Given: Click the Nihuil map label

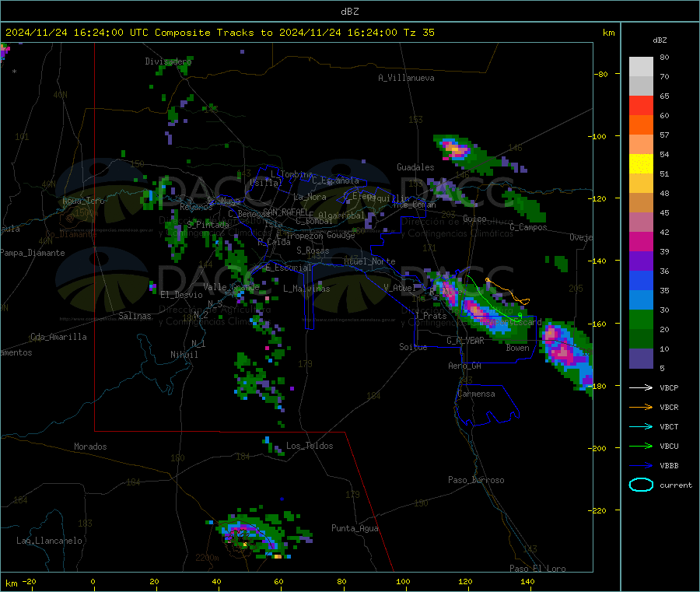Looking at the screenshot, I should point(184,355).
